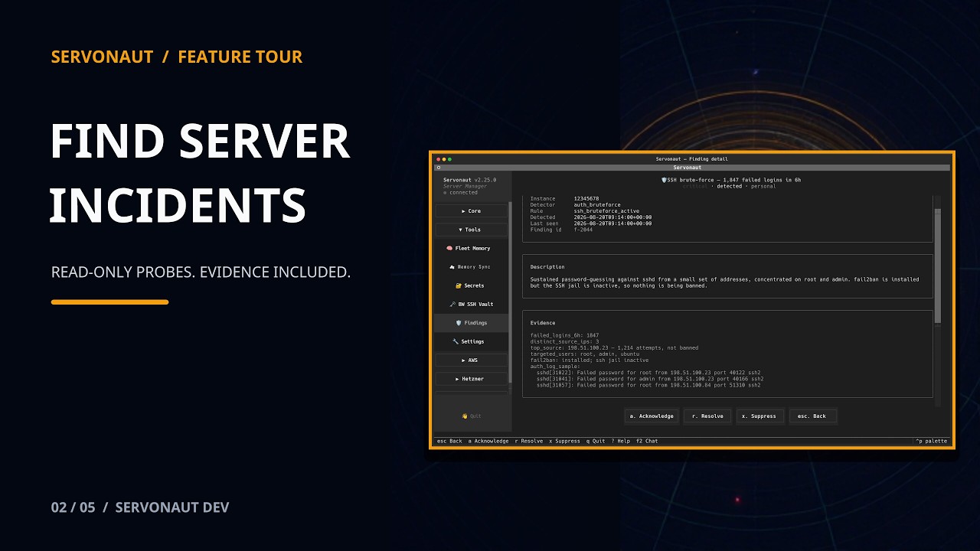
Task: Click 'r Resolve' in the footer bar
Action: [529, 441]
